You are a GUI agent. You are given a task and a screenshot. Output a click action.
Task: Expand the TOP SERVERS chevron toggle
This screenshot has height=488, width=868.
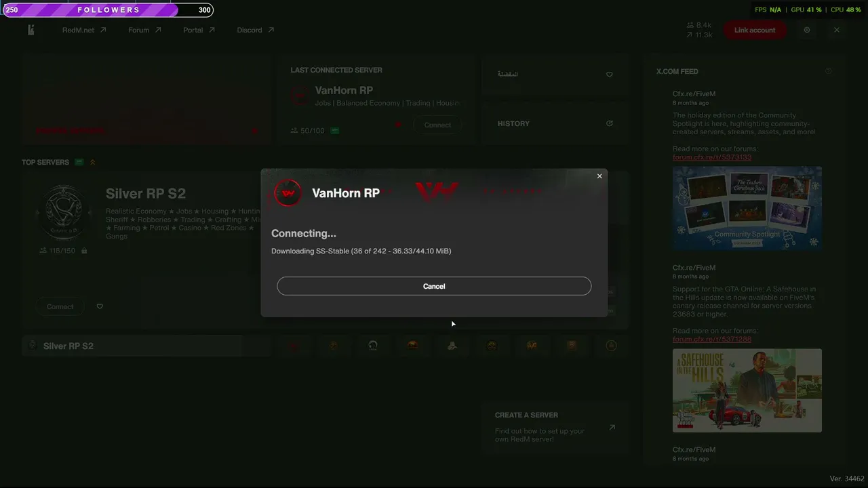92,162
